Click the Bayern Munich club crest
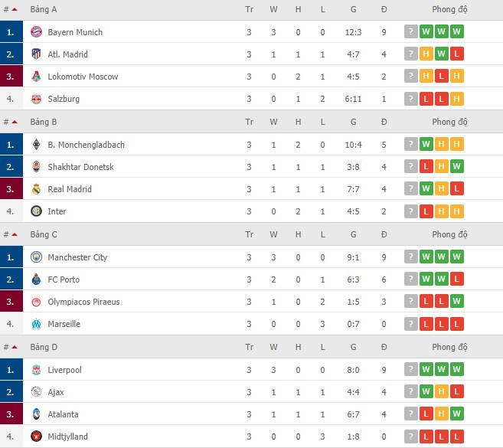 [x=36, y=31]
